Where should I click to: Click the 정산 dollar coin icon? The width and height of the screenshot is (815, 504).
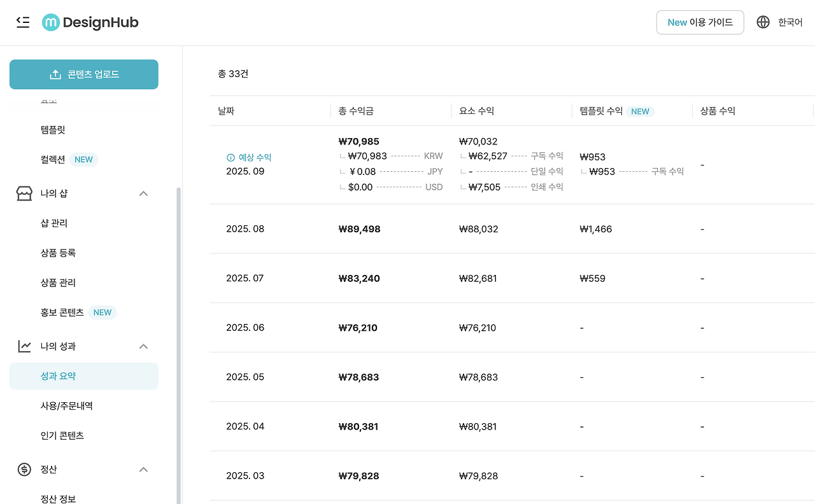[24, 470]
